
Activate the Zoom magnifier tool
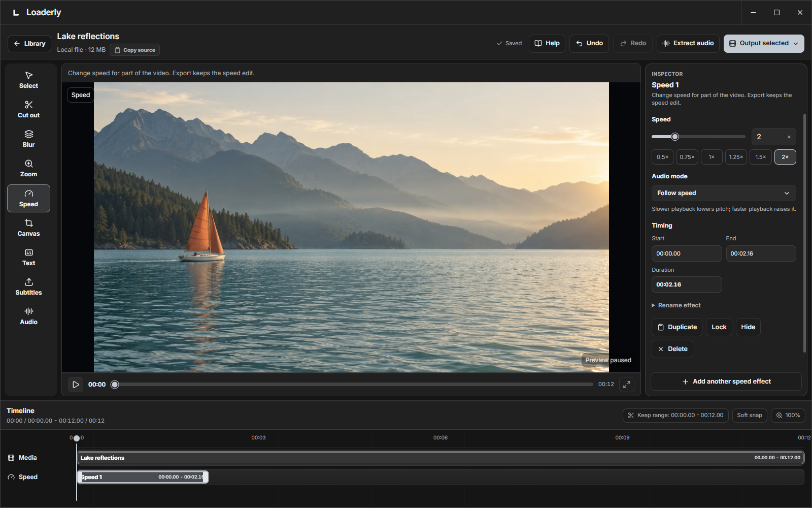coord(28,168)
